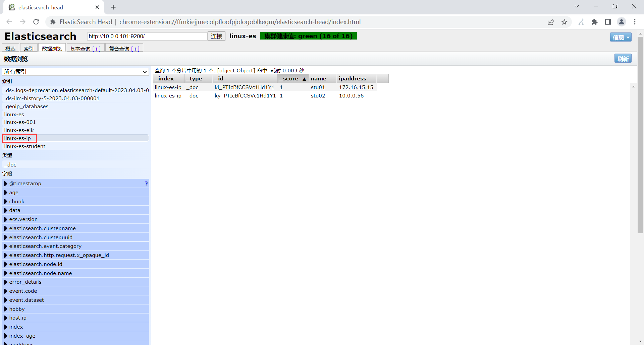The width and height of the screenshot is (644, 345).
Task: Sort by the _type column header
Action: pos(199,78)
